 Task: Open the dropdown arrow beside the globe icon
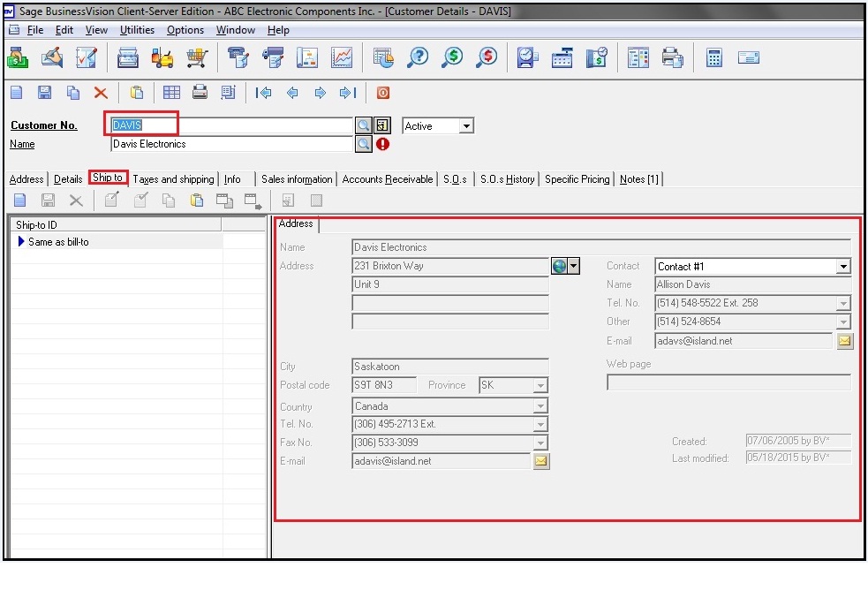coord(573,267)
